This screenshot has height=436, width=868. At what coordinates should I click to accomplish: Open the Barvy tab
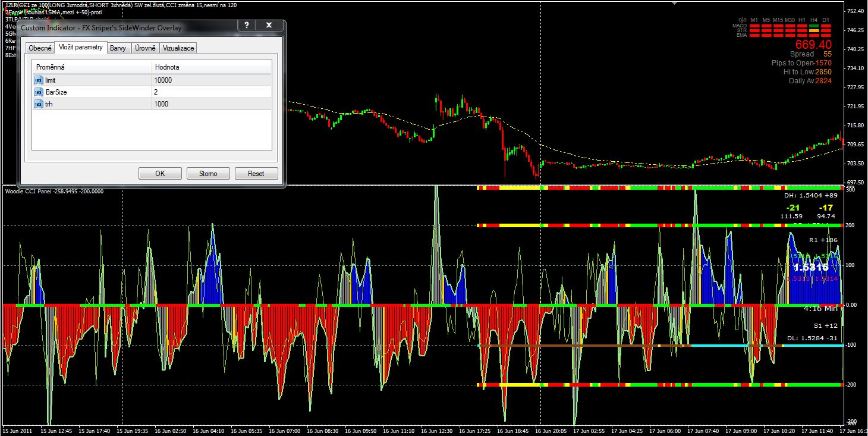pos(119,48)
